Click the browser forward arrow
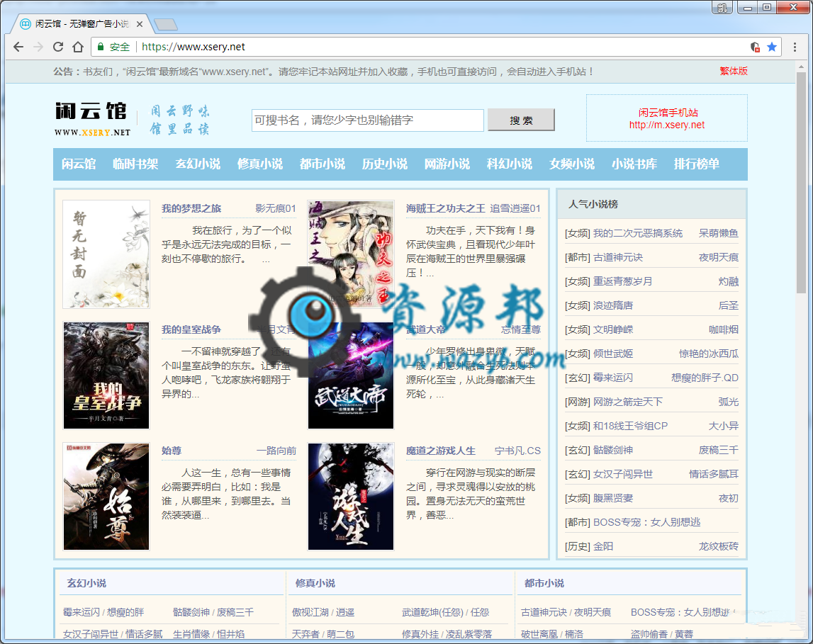This screenshot has height=644, width=813. [x=38, y=47]
